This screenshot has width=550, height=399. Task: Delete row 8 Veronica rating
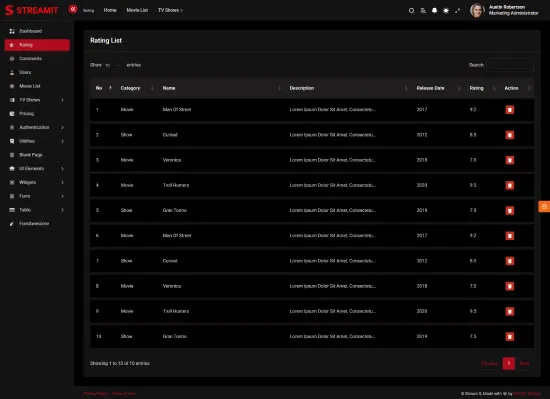[510, 286]
